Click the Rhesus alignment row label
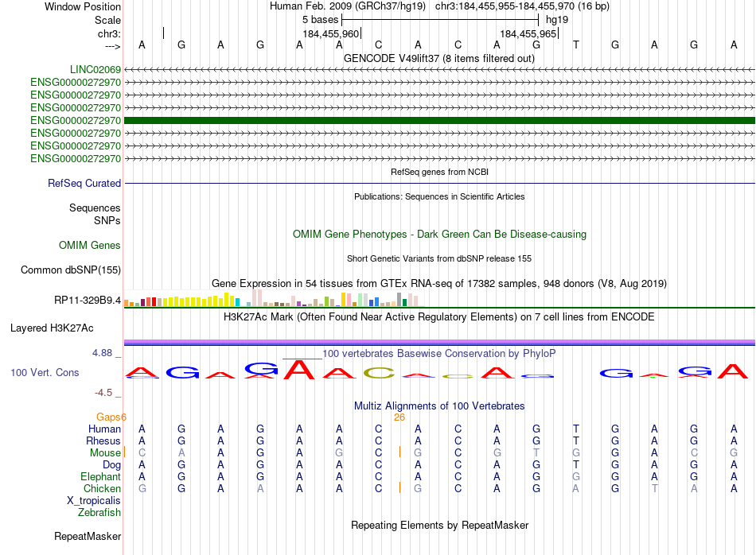 [x=103, y=441]
